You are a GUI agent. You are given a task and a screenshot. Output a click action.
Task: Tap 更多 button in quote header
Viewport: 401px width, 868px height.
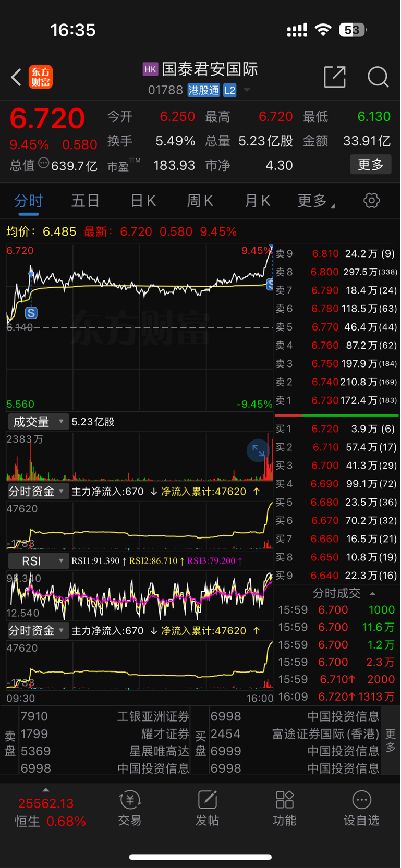click(x=371, y=165)
